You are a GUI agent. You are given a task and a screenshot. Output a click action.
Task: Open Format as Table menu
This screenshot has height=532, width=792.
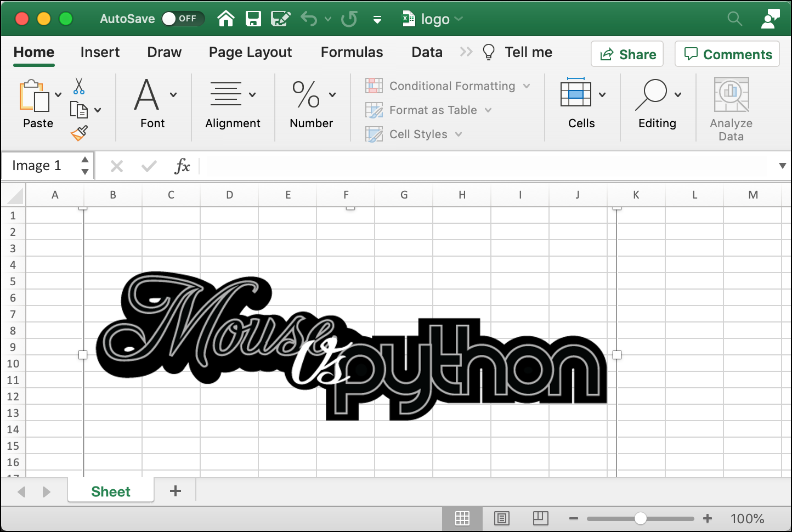[429, 110]
